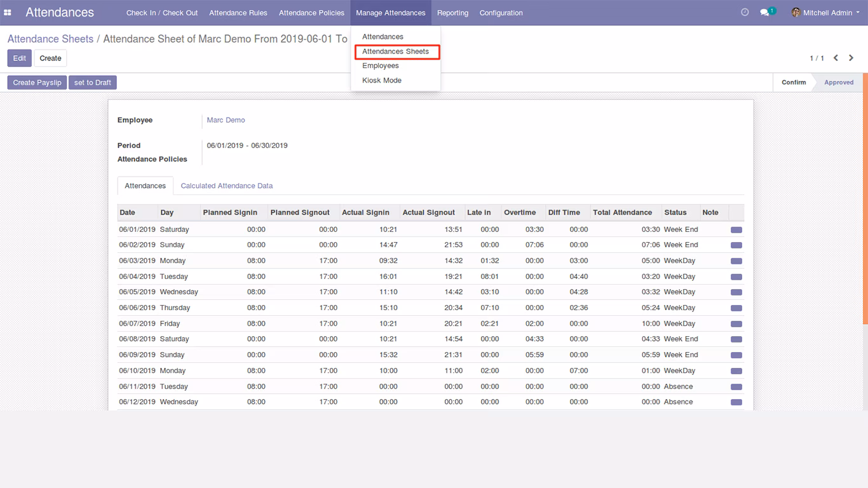Click the Note column header

point(714,213)
